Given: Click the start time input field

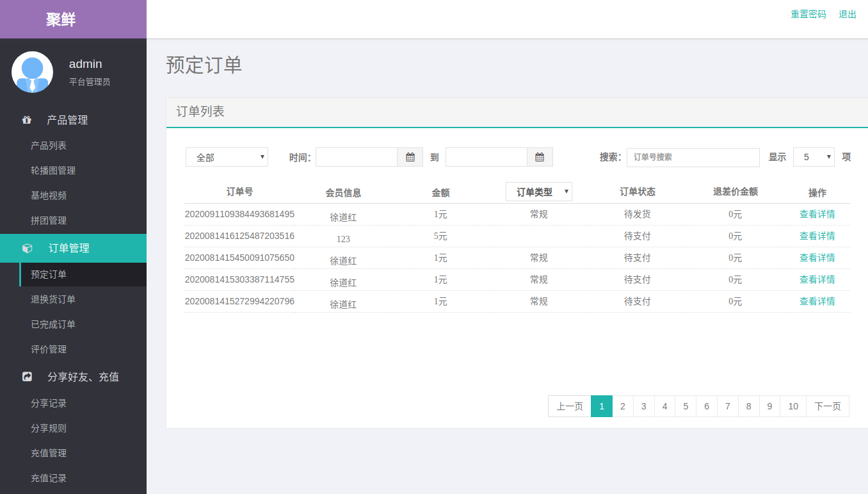Looking at the screenshot, I should pyautogui.click(x=357, y=157).
